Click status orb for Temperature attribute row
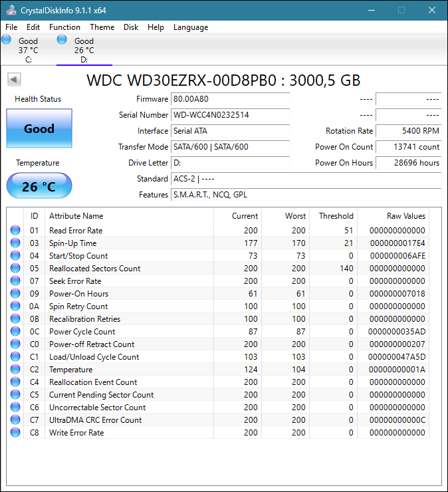The height and width of the screenshot is (492, 448). [15, 369]
